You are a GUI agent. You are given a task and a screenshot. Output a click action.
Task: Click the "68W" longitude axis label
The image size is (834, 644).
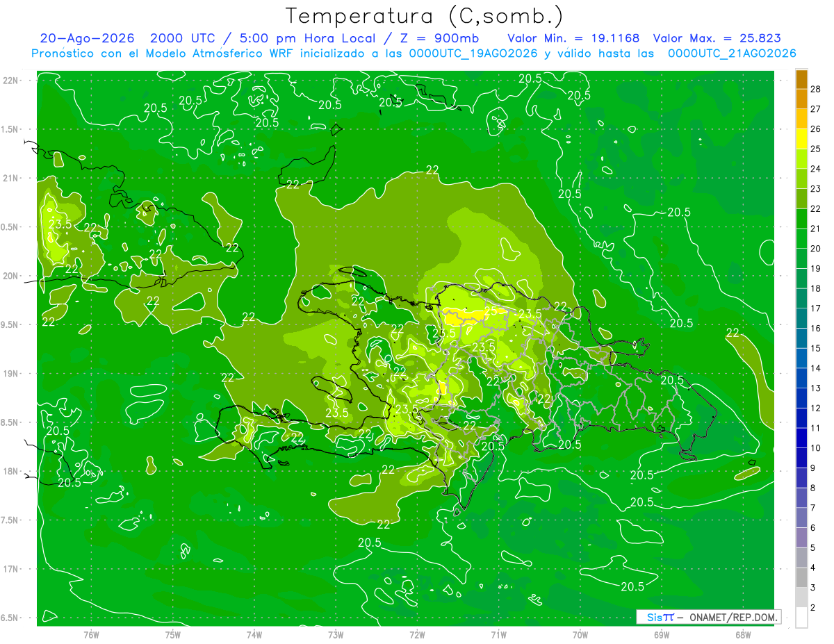click(743, 634)
